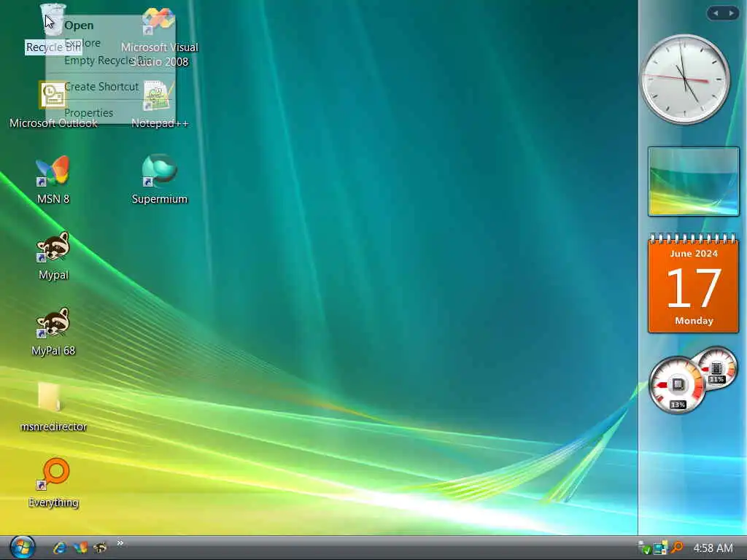
Task: Select the Microsoft Outlook desktop icon
Action: click(53, 95)
